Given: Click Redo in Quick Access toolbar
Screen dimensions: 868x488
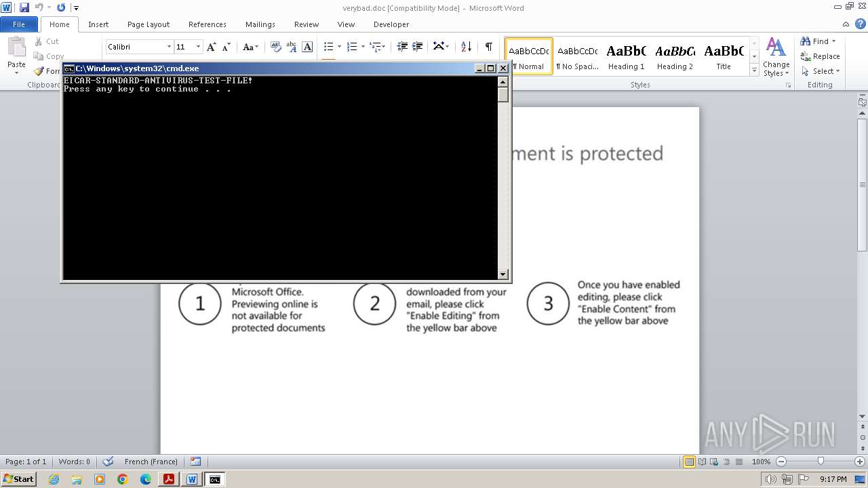Looking at the screenshot, I should coord(61,7).
